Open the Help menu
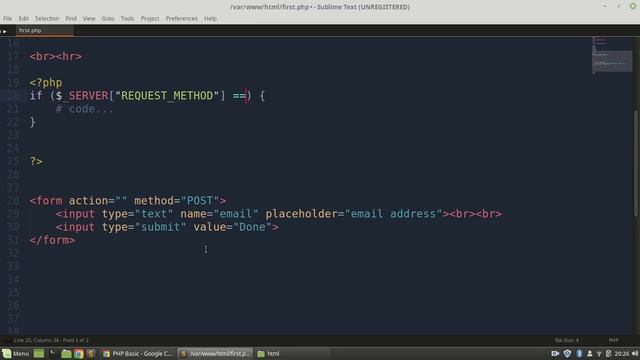This screenshot has height=360, width=640. (x=210, y=18)
